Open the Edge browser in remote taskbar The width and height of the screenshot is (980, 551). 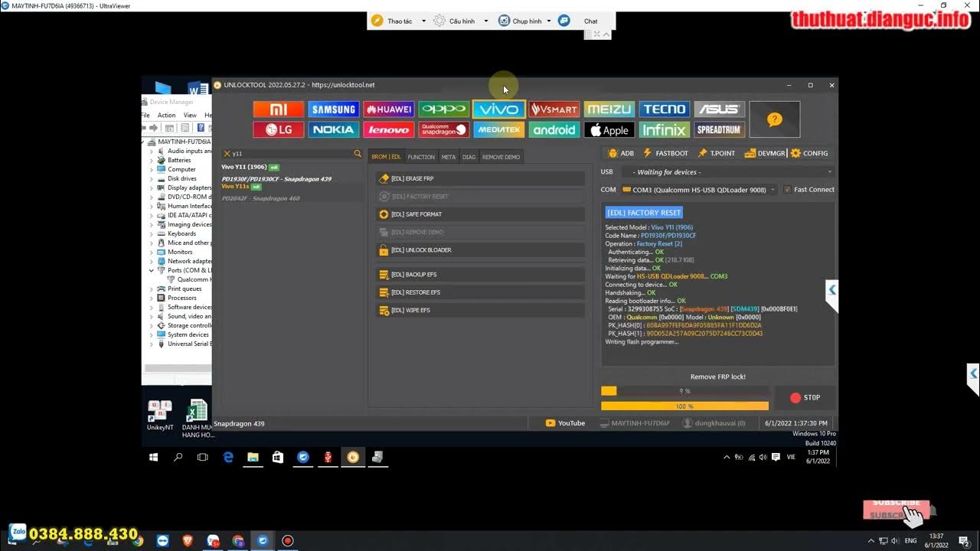click(x=228, y=457)
